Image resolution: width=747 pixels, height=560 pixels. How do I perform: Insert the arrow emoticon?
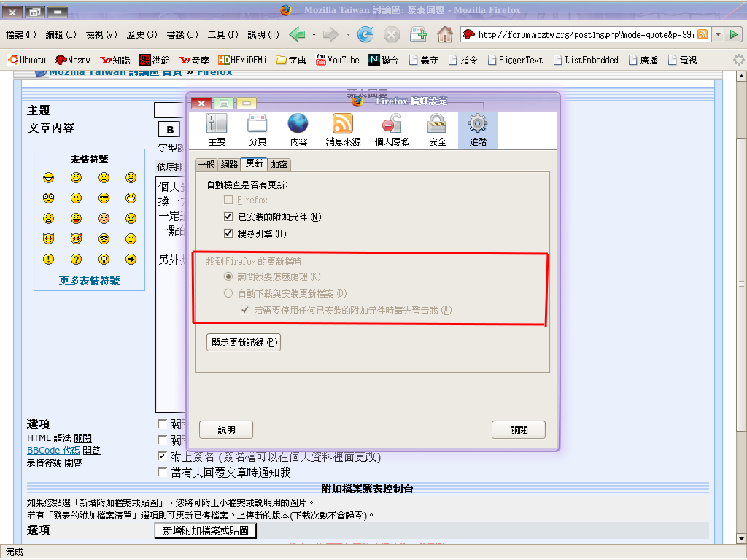131,259
